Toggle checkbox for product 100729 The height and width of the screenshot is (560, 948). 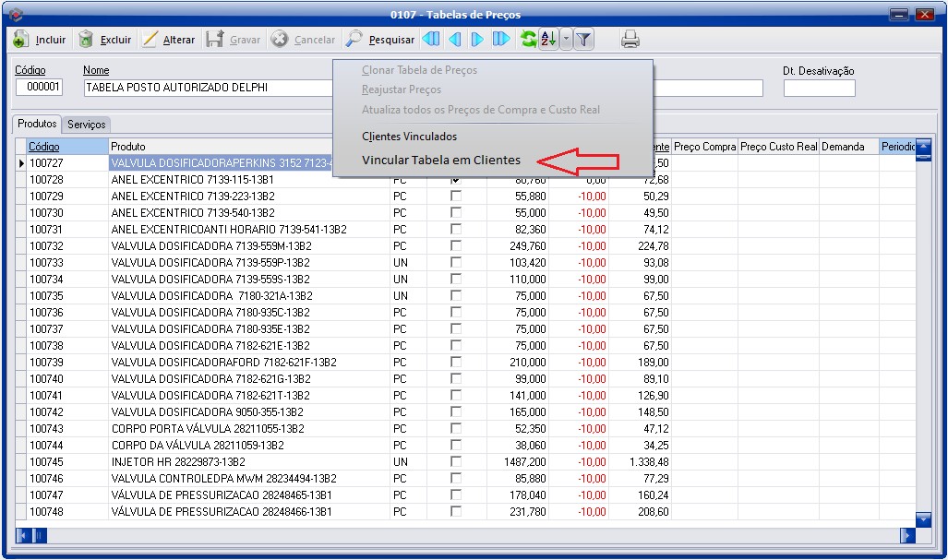tap(455, 196)
